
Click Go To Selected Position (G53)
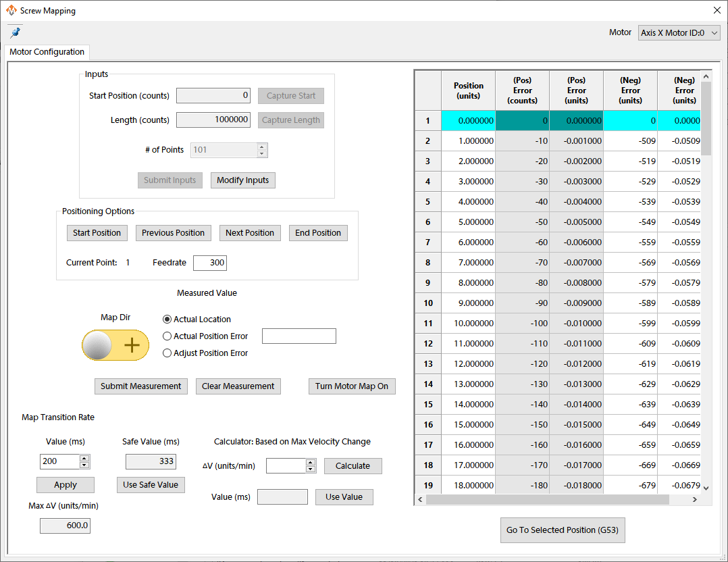coord(563,530)
